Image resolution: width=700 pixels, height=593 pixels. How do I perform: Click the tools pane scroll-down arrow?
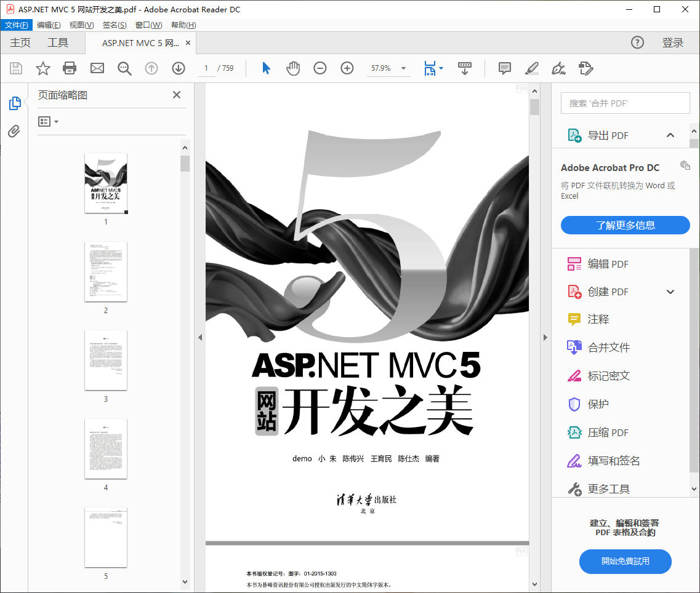[x=694, y=488]
